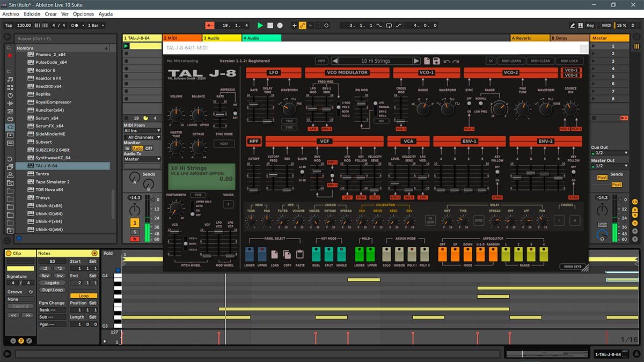Click the MIDI CLEAR button
Viewport: 644px width, 362px height.
tap(539, 61)
